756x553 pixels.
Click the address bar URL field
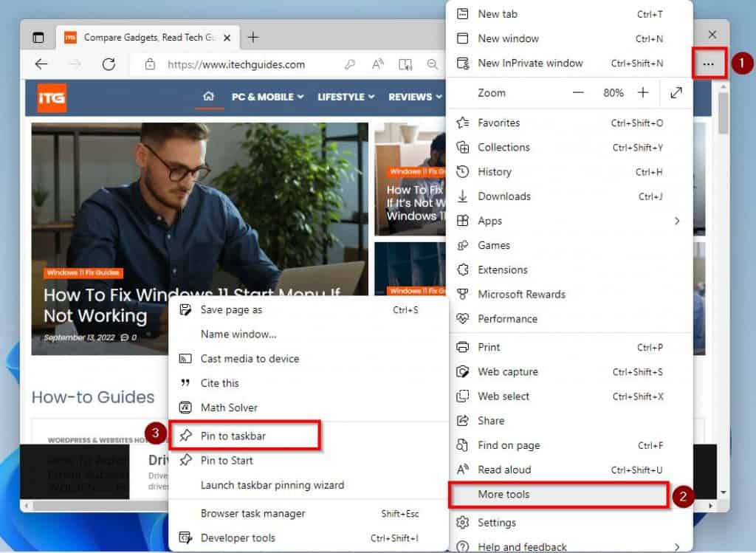[x=236, y=65]
